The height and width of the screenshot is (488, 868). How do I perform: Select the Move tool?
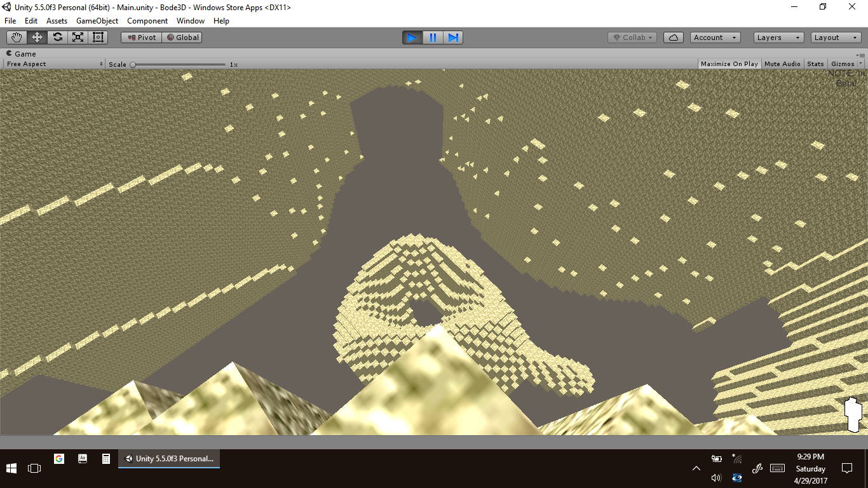tap(37, 37)
